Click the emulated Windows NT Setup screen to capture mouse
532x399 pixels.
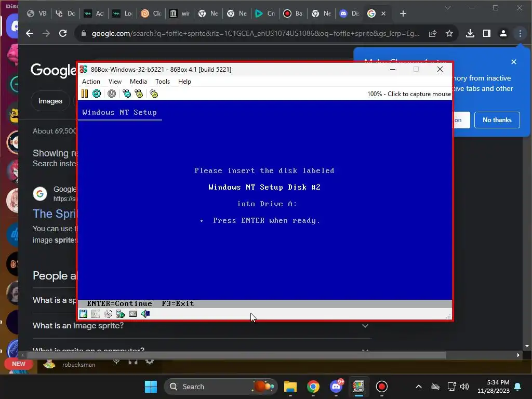tap(264, 200)
